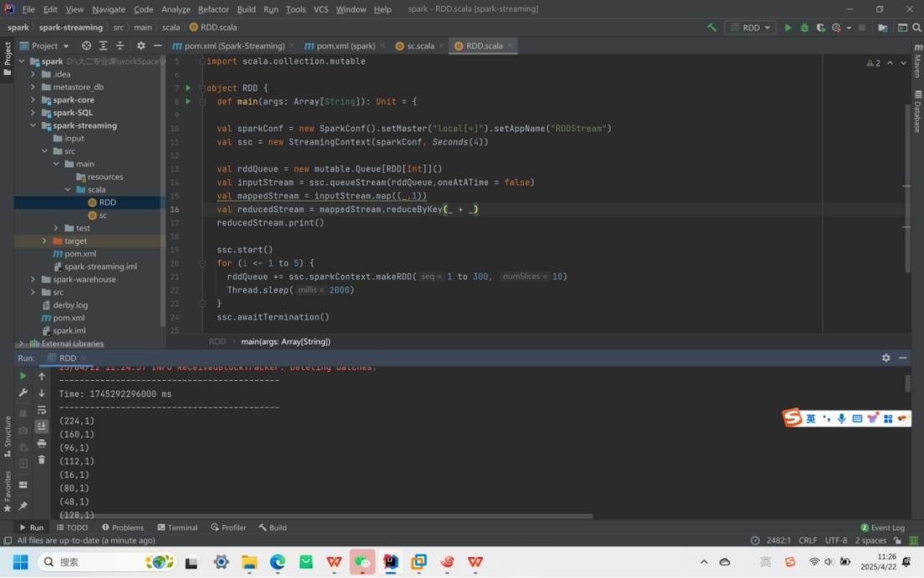
Task: Close the RDD.scala editor tab
Action: coord(510,46)
